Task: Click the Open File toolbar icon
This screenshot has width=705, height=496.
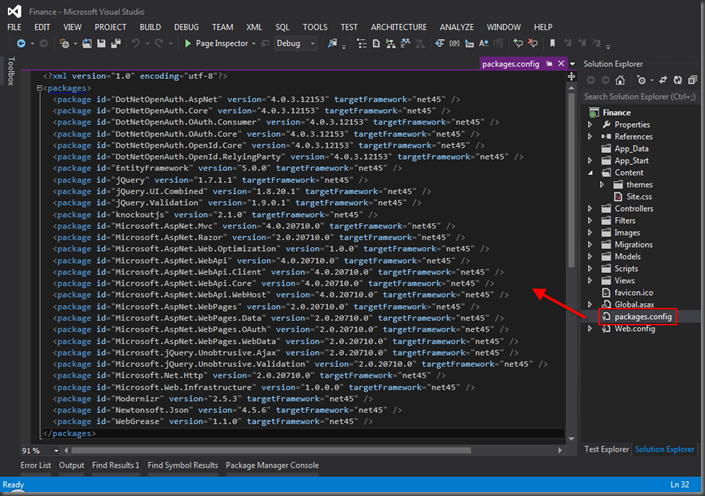Action: (87, 44)
